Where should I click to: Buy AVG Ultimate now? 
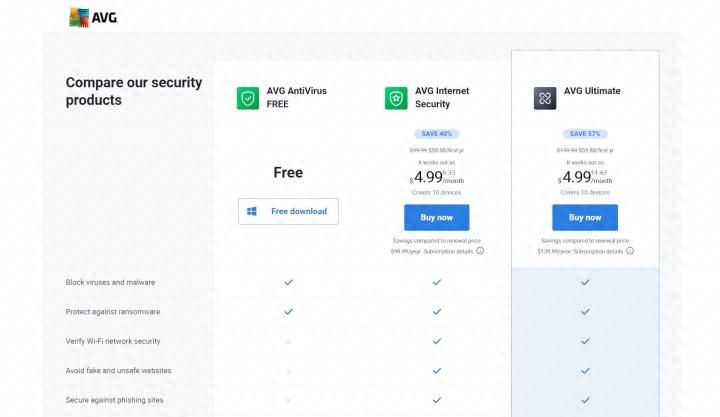click(x=585, y=217)
